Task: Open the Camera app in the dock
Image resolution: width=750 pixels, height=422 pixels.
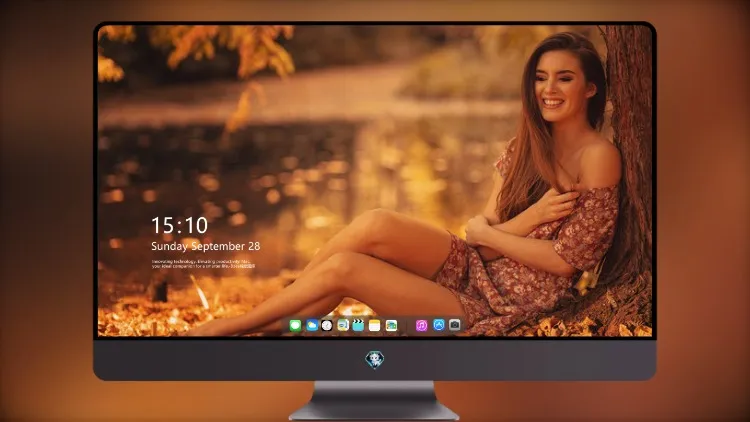Action: point(455,325)
